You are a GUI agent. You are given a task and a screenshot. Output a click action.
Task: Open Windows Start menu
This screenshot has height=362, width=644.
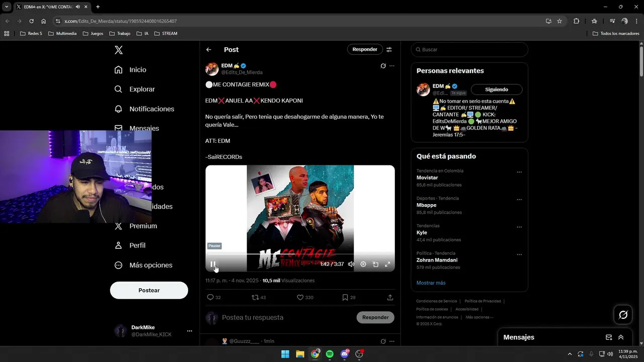tap(285, 354)
